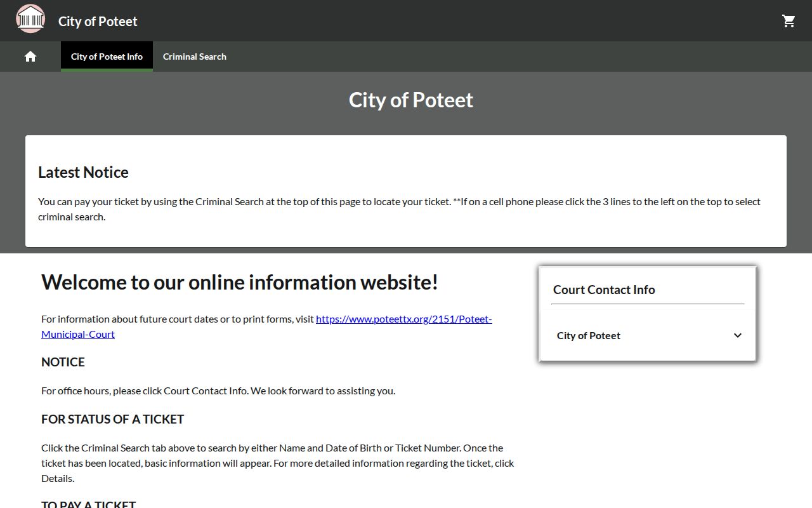Click the NOTICE subheading
Screen dimensions: 812x508
click(x=63, y=362)
